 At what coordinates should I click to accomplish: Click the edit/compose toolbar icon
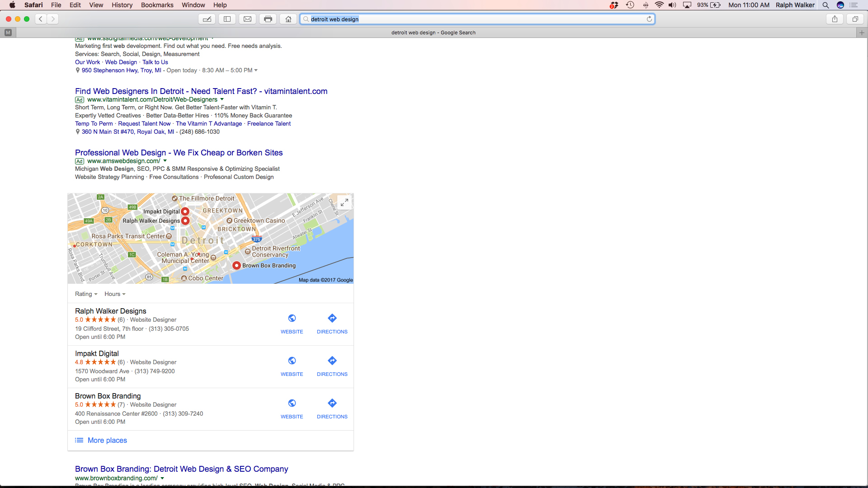(207, 19)
